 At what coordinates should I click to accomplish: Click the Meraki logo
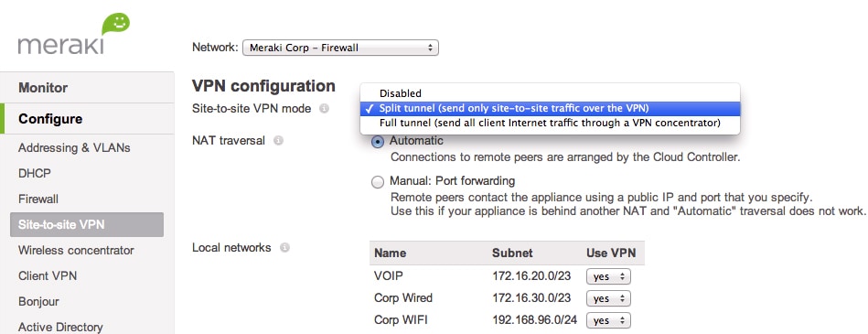[x=73, y=34]
